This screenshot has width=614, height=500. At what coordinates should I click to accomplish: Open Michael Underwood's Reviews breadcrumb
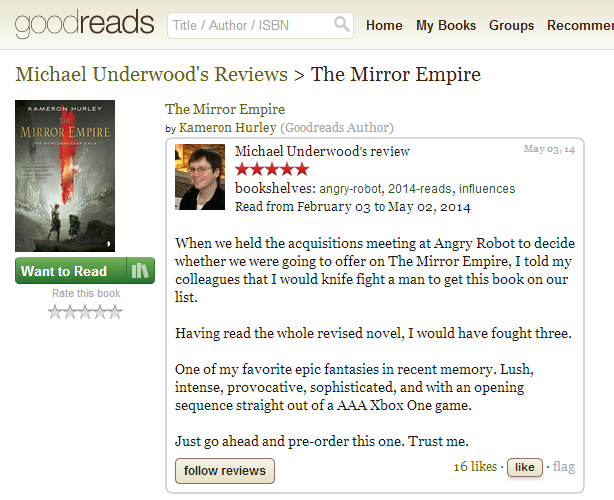(x=152, y=74)
